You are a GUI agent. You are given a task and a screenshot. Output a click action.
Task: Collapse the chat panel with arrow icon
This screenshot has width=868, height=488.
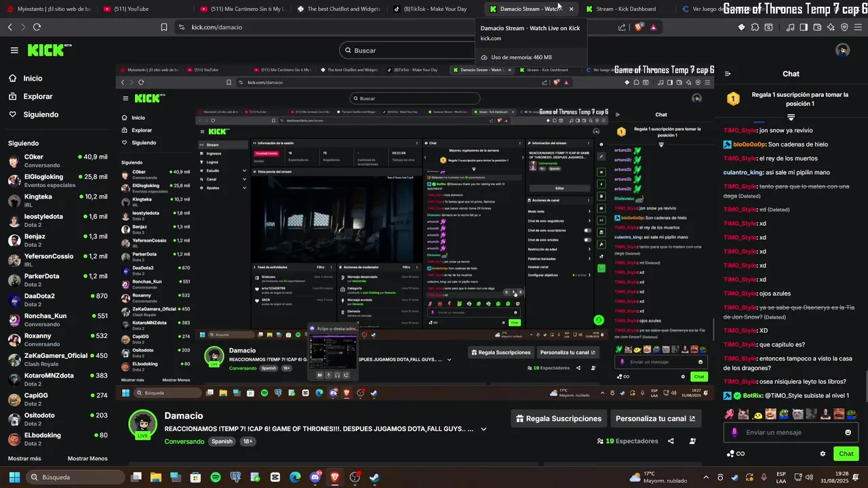coord(728,74)
